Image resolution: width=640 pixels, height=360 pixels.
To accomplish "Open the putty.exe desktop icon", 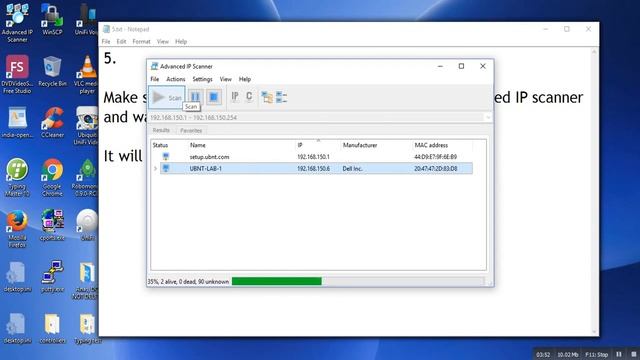I will [x=52, y=276].
